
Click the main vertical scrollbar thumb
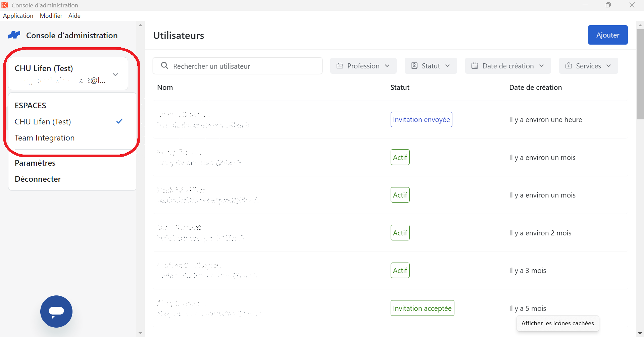pos(640,74)
